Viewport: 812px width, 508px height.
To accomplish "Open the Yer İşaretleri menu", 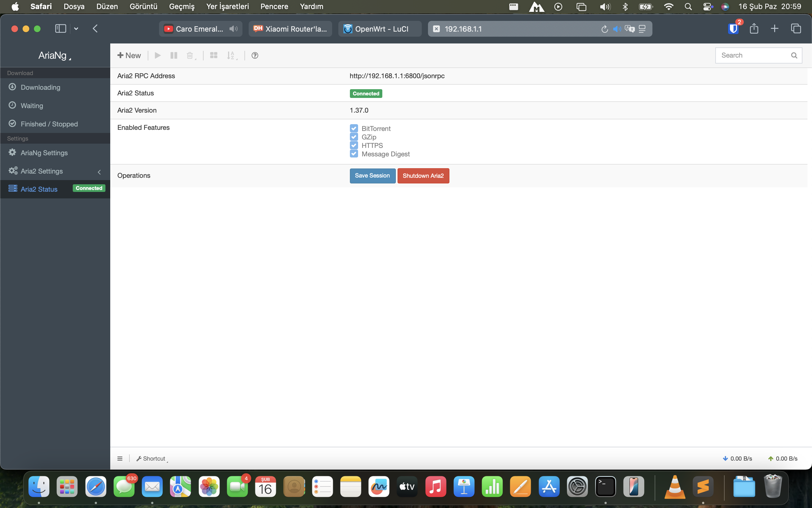I will 228,6.
